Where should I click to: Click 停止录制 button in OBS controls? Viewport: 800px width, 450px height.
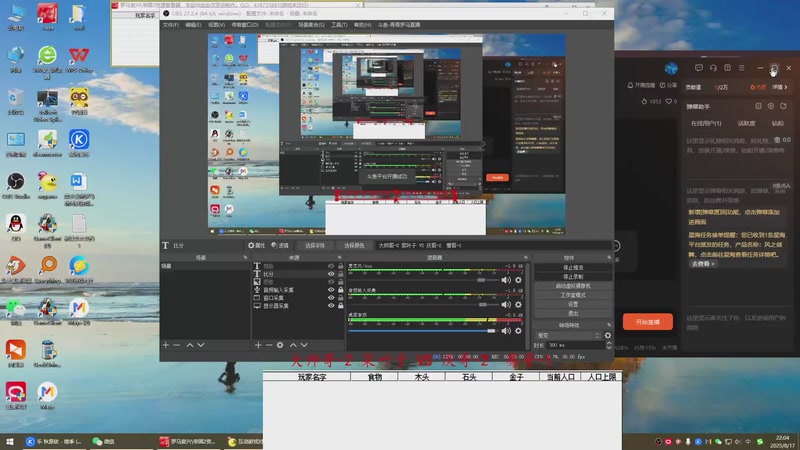573,277
